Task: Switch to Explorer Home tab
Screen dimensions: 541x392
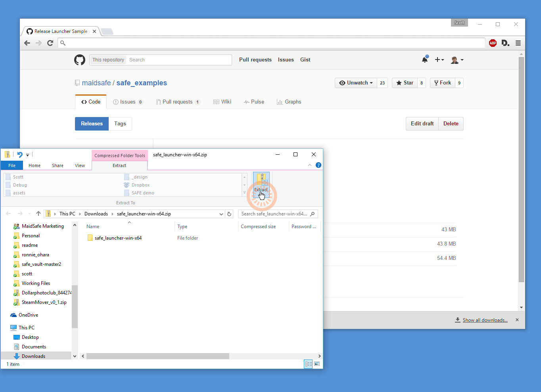Action: [35, 165]
